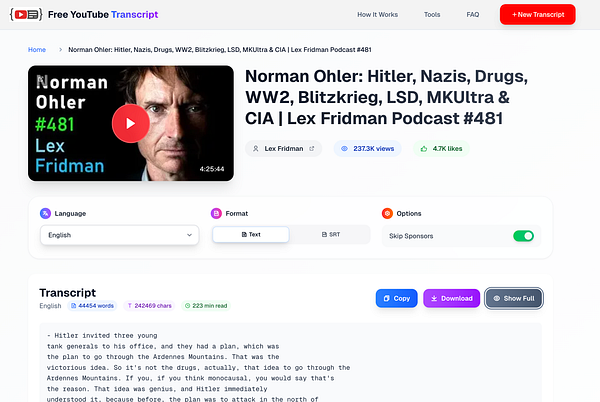600x402 pixels.
Task: Play the video with the red play button
Action: [131, 123]
